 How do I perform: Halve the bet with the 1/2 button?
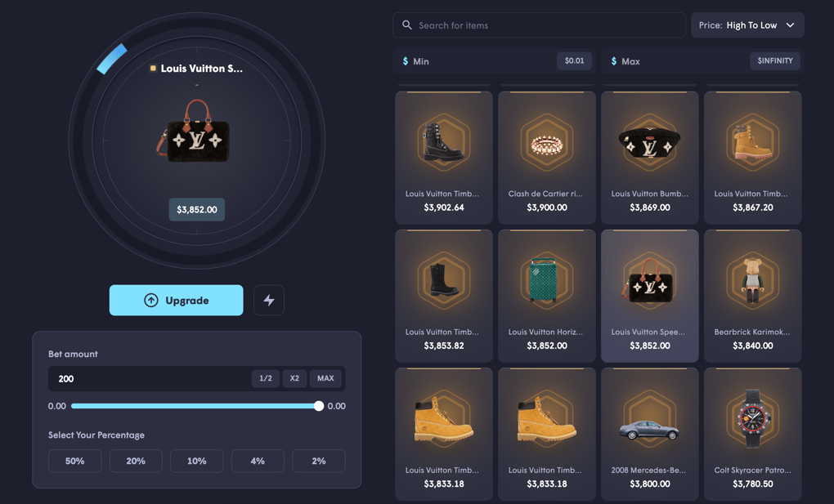[x=266, y=378]
